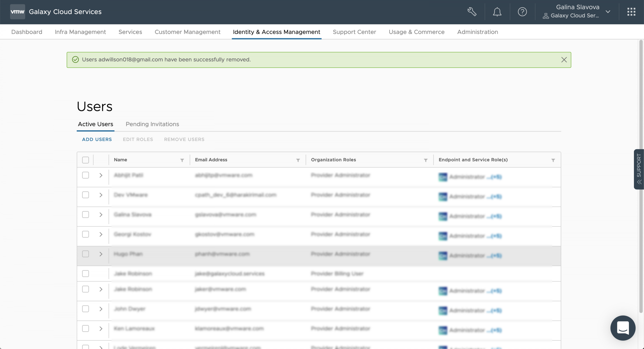Check the select-all users checkbox
This screenshot has height=349, width=644.
(x=86, y=160)
